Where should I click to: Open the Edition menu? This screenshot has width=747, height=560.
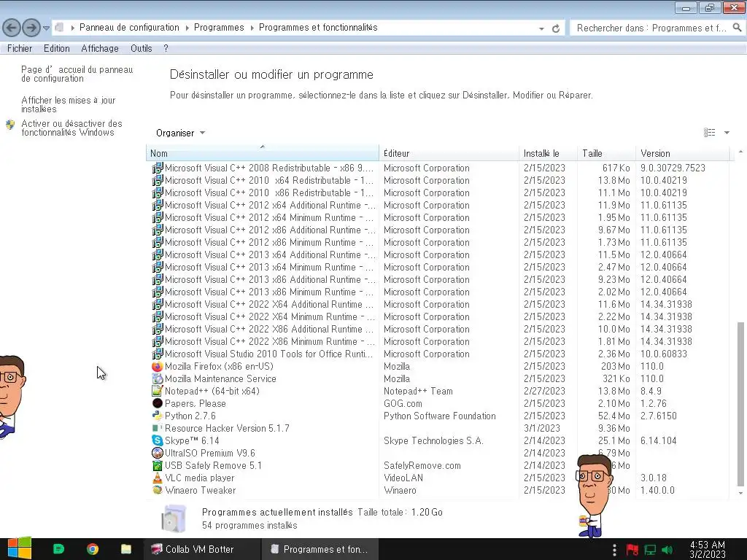coord(57,48)
